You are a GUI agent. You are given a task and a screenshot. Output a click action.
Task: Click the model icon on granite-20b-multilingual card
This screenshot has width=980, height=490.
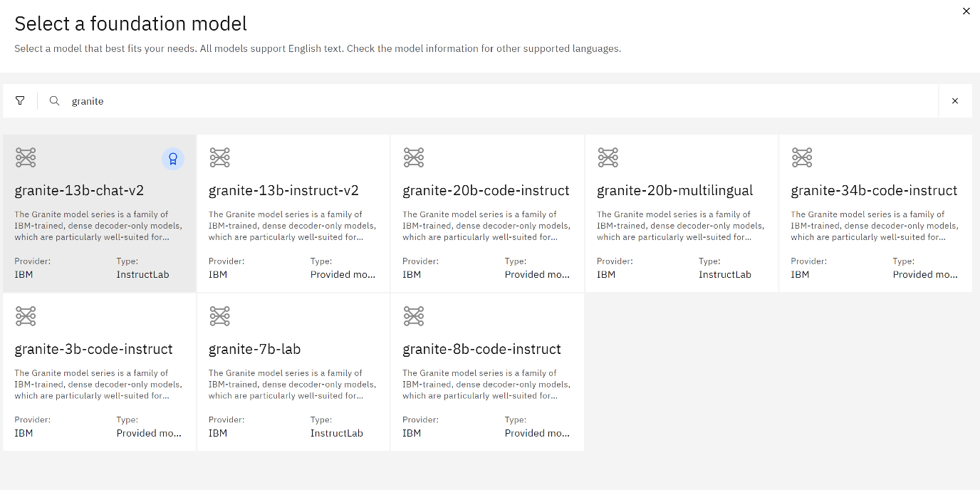[x=608, y=157]
